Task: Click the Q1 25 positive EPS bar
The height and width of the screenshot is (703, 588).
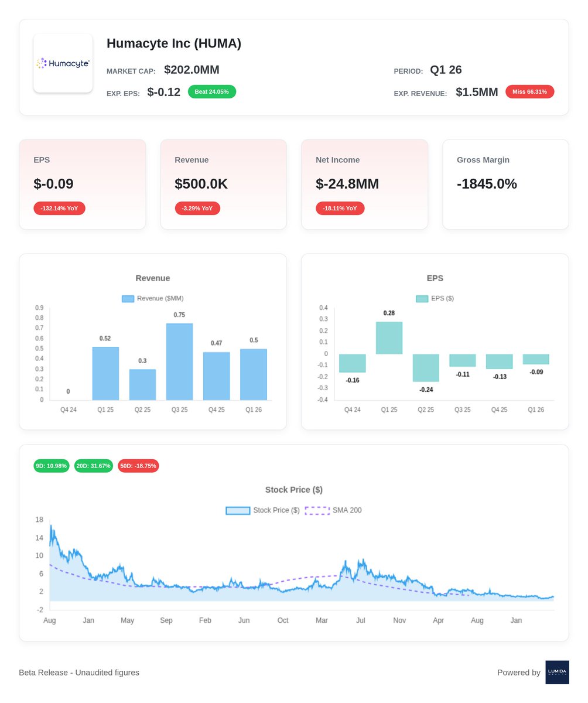Action: tap(389, 338)
